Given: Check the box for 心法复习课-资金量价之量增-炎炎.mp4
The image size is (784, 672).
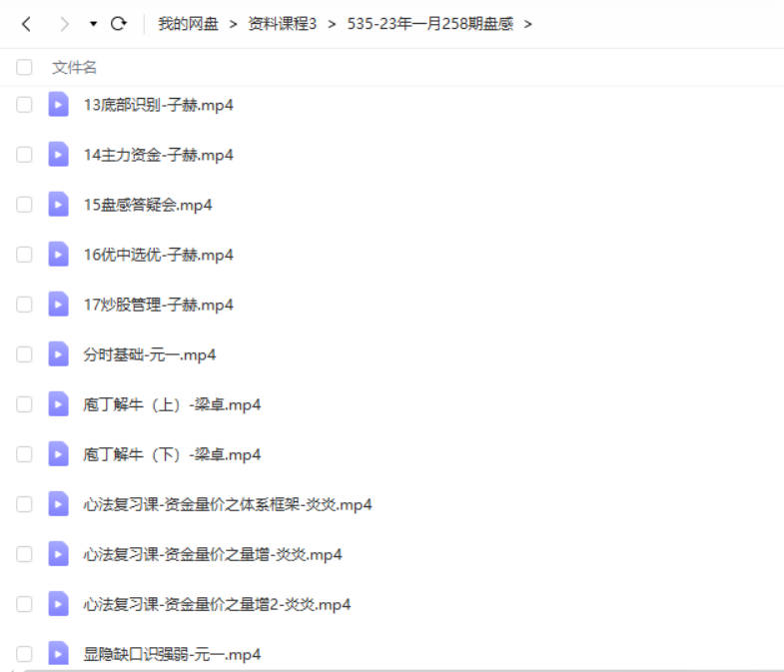Looking at the screenshot, I should tap(24, 554).
